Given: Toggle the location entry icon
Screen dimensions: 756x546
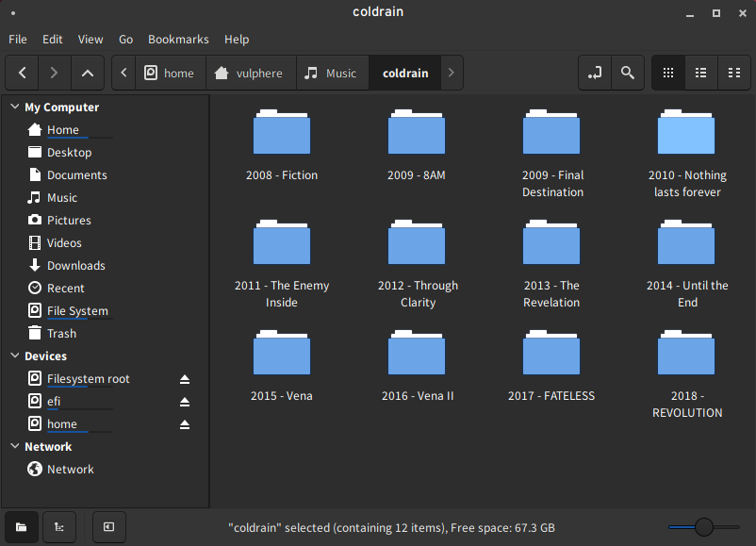Looking at the screenshot, I should coord(594,73).
